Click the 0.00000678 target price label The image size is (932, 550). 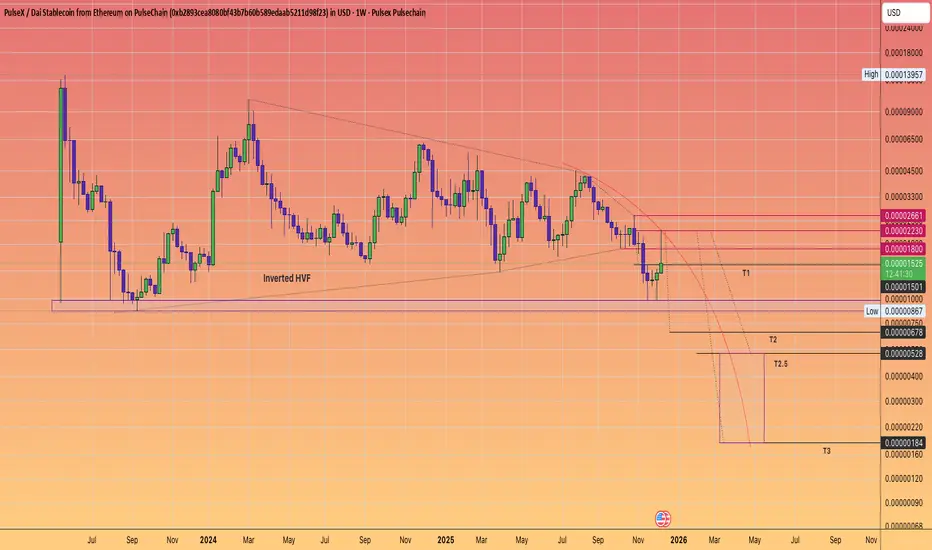tap(903, 332)
